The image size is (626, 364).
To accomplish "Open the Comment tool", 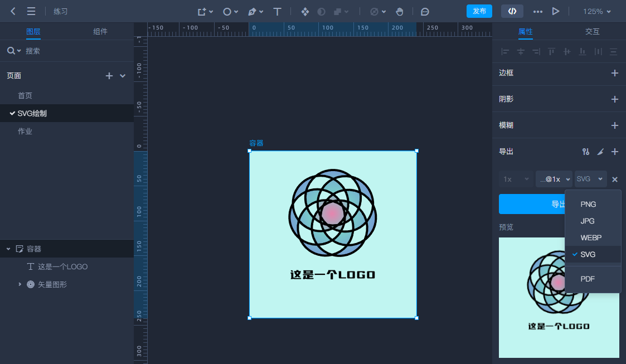I will coord(425,11).
